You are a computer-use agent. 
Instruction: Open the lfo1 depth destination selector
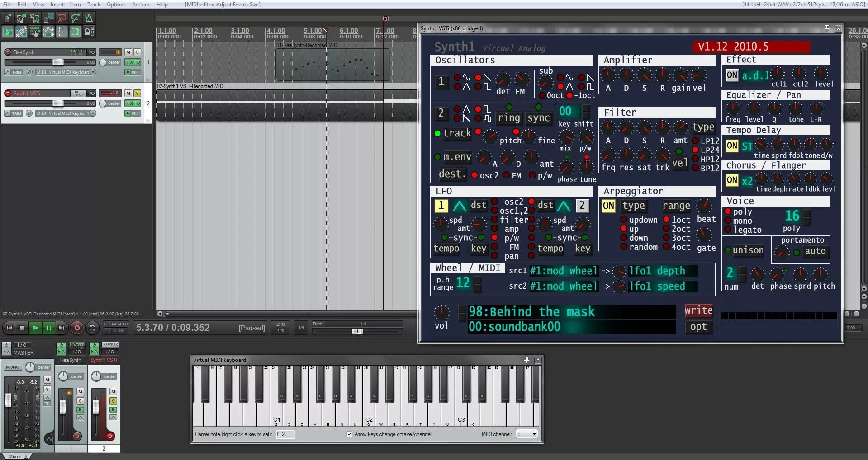[x=663, y=271]
